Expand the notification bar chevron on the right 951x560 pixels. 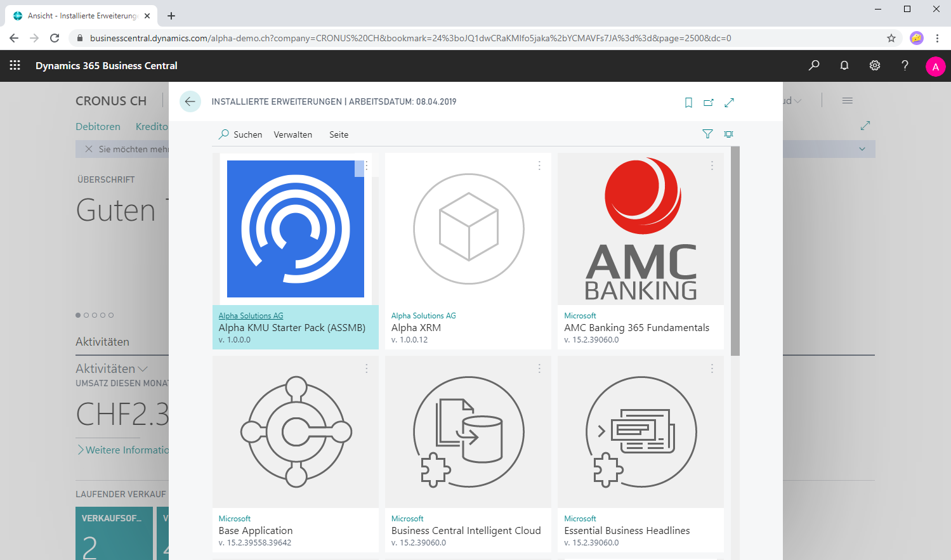(x=862, y=149)
